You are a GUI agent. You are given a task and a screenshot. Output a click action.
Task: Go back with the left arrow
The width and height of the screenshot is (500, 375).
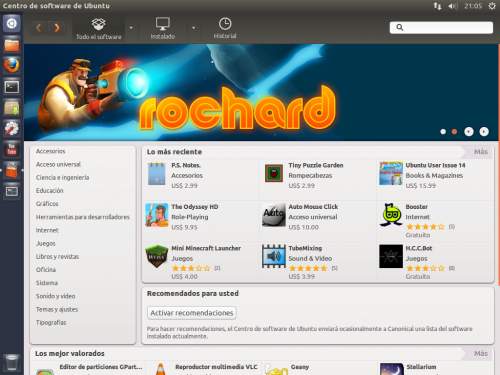tap(39, 28)
